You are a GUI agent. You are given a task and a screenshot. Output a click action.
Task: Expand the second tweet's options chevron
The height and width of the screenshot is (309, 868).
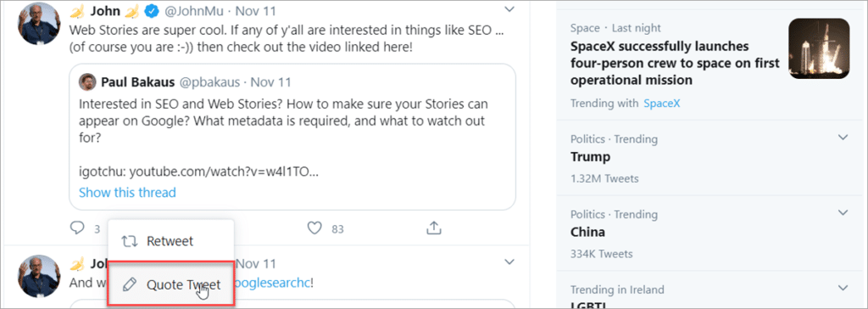click(509, 261)
